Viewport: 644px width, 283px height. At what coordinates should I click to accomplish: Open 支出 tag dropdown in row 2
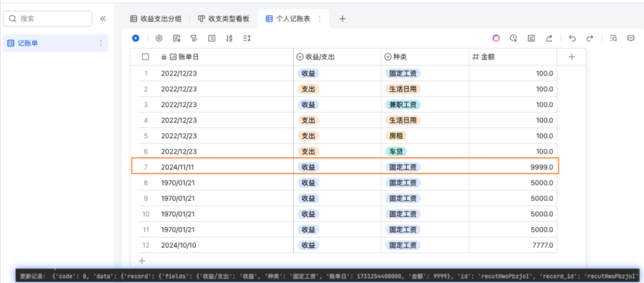[x=308, y=89]
